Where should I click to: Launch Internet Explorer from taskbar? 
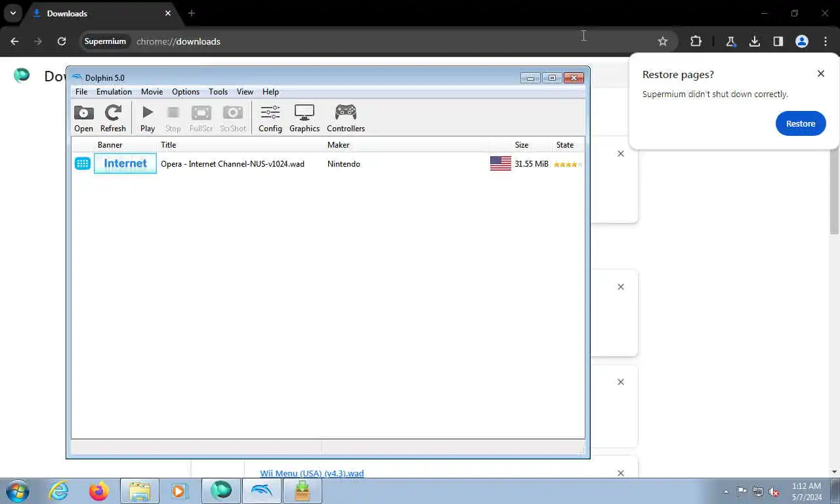click(59, 491)
